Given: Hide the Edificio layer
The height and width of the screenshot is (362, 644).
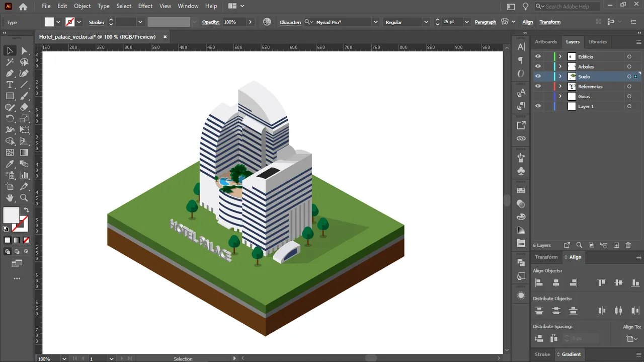Looking at the screenshot, I should pos(538,56).
